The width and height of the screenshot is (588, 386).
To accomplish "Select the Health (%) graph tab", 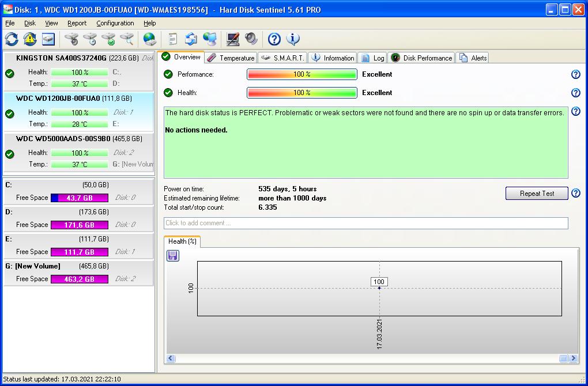I will [182, 241].
